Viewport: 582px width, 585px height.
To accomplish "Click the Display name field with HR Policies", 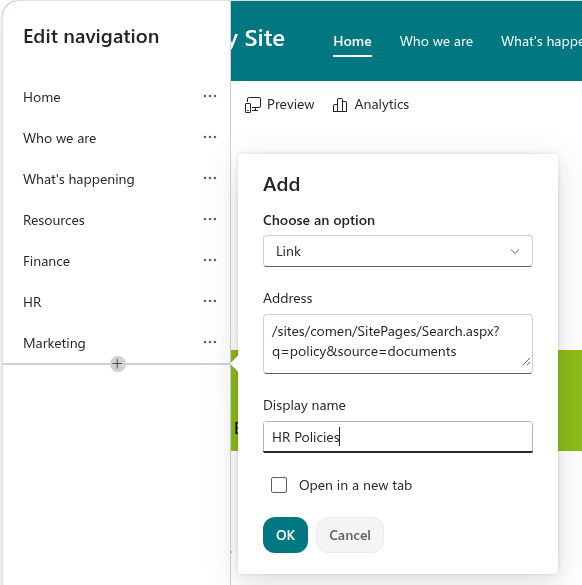I will click(x=398, y=437).
